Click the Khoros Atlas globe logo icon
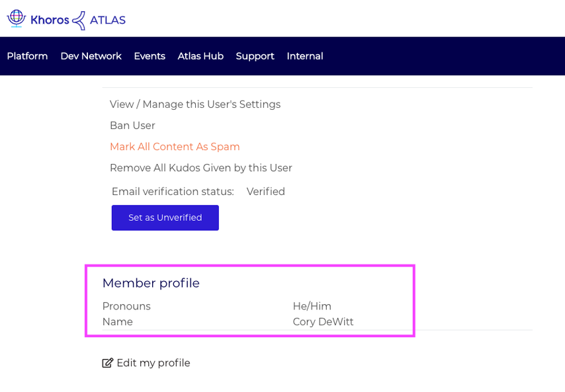The image size is (565, 392). point(17,19)
